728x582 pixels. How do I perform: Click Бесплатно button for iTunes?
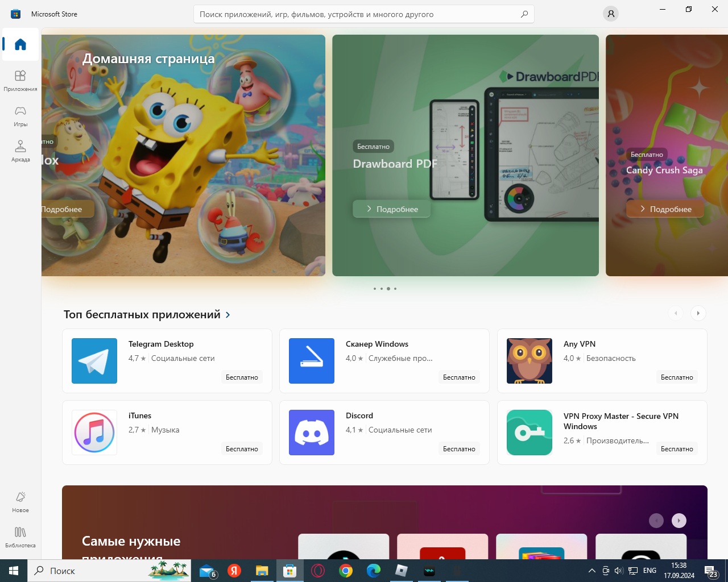(242, 449)
